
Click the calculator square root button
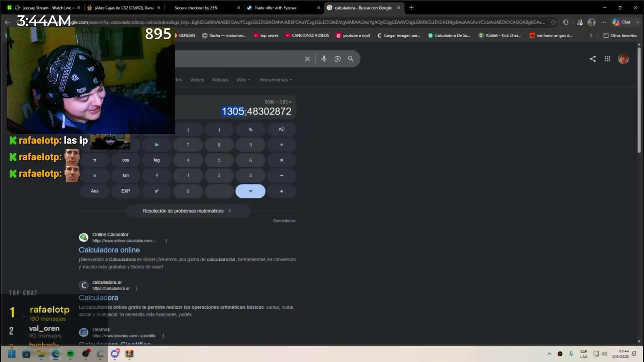pyautogui.click(x=156, y=175)
